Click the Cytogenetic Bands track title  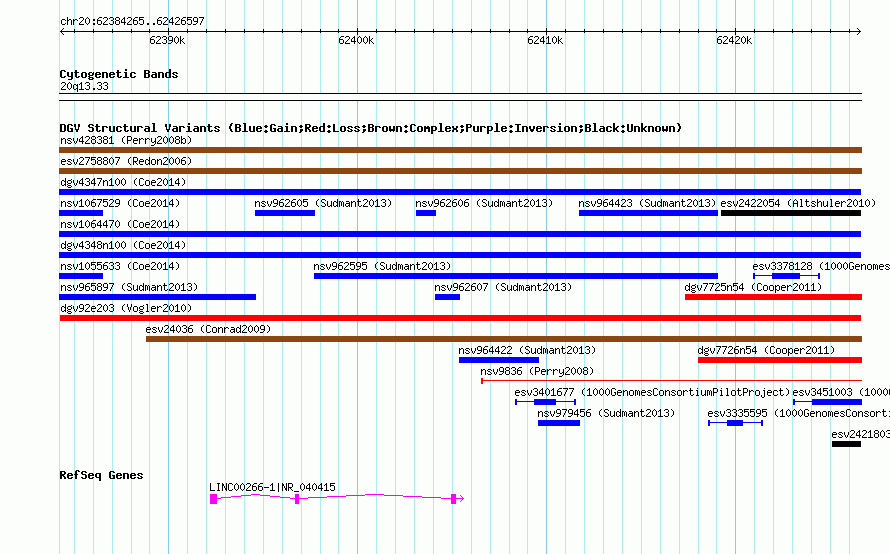point(119,74)
